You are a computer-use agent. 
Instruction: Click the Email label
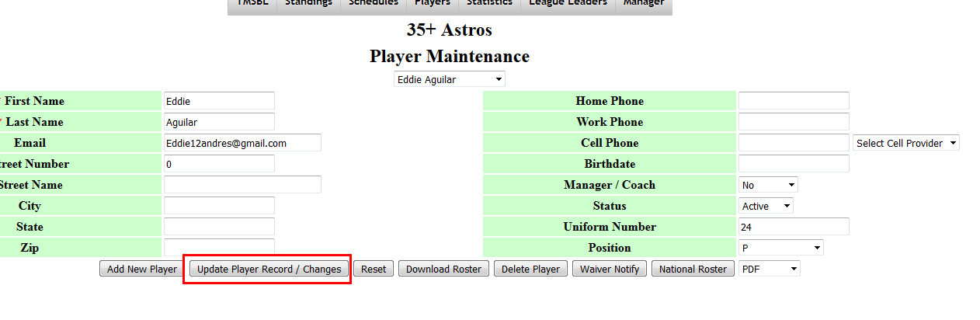click(30, 143)
